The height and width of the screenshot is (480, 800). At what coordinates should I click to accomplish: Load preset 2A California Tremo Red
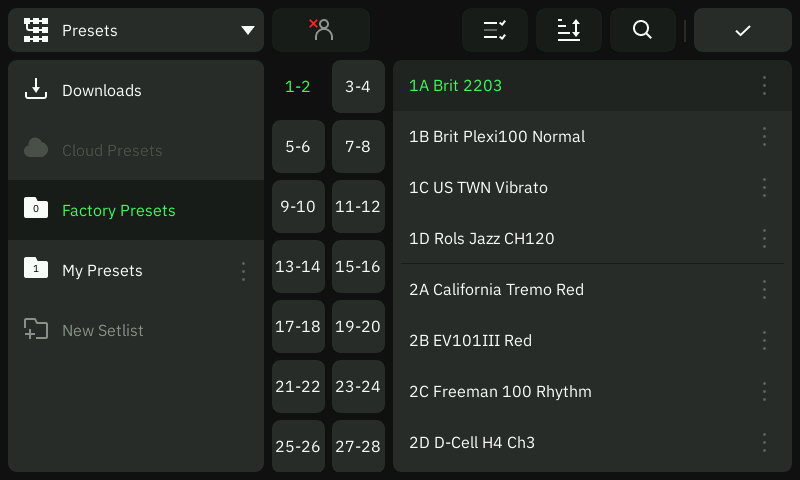click(x=592, y=289)
